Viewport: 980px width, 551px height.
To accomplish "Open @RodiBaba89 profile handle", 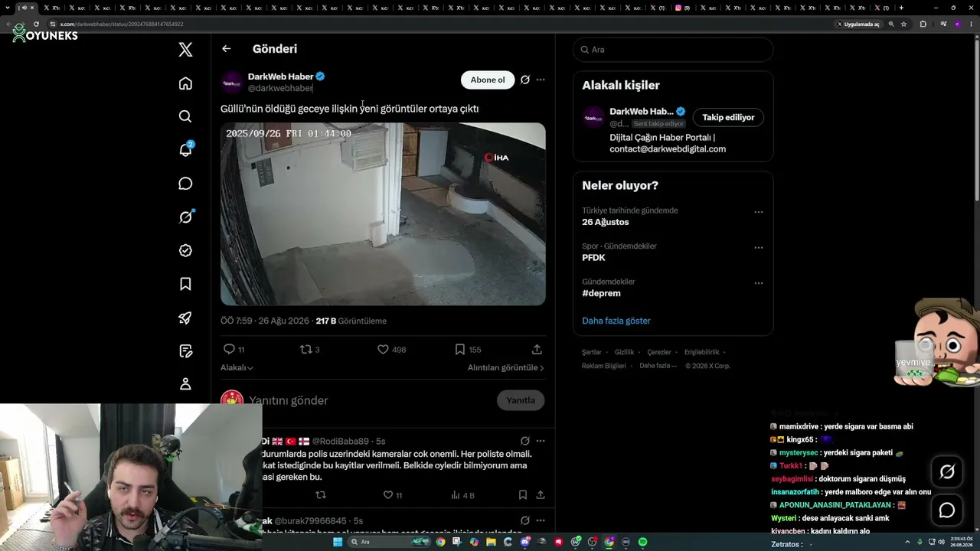I will (341, 442).
